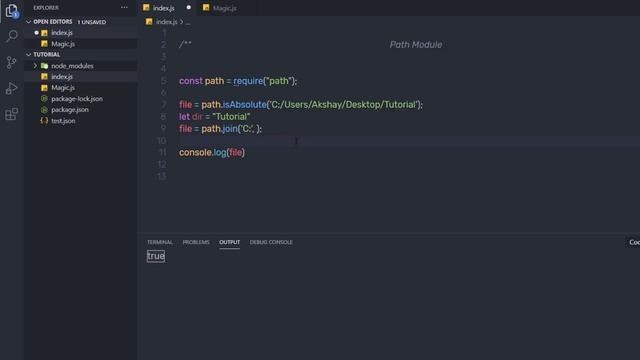Screen dimensions: 640x360
Task: Open the Source Control view icon
Action: [11, 62]
